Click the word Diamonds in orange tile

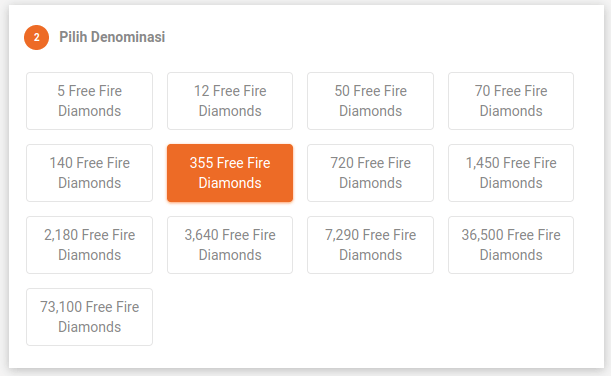coord(230,183)
